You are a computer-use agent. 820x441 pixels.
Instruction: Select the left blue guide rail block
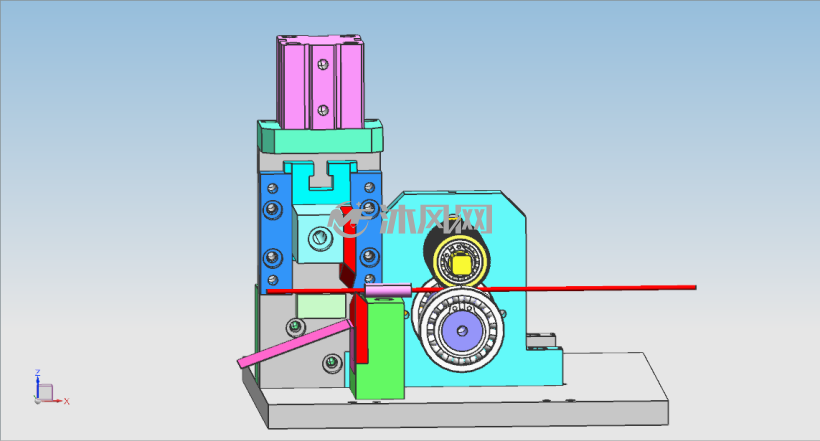276,231
